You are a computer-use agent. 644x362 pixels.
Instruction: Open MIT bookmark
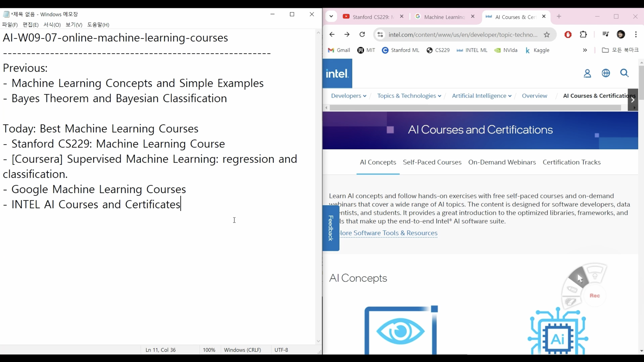point(366,50)
